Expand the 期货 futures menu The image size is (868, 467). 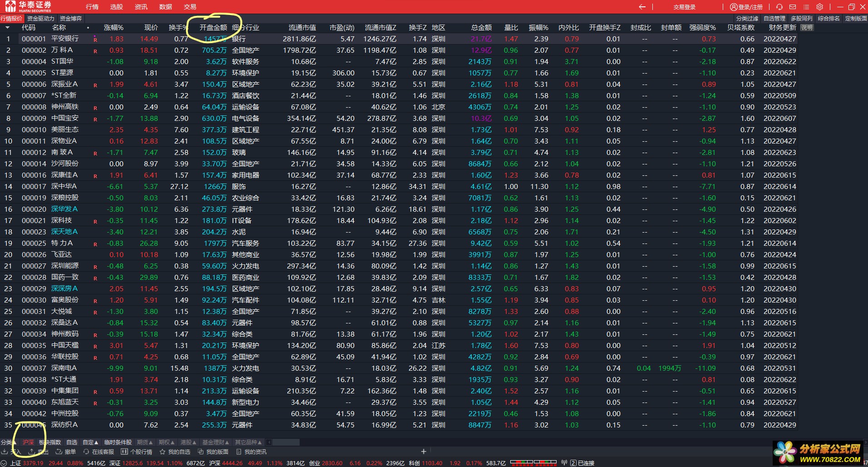point(145,442)
